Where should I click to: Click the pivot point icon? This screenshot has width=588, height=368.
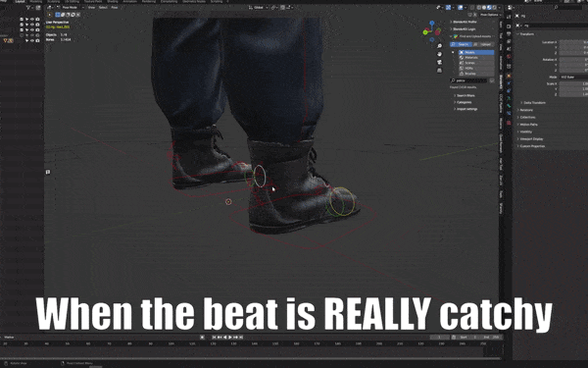click(x=273, y=7)
